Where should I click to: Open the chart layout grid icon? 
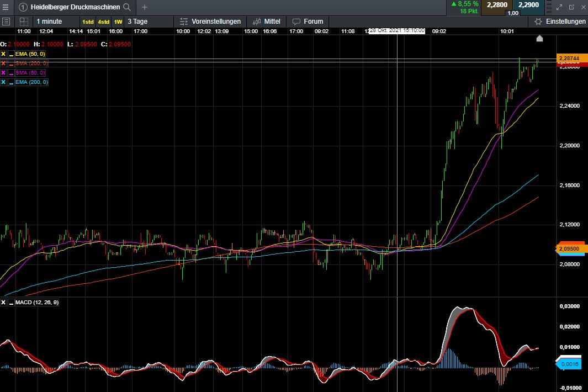click(23, 22)
